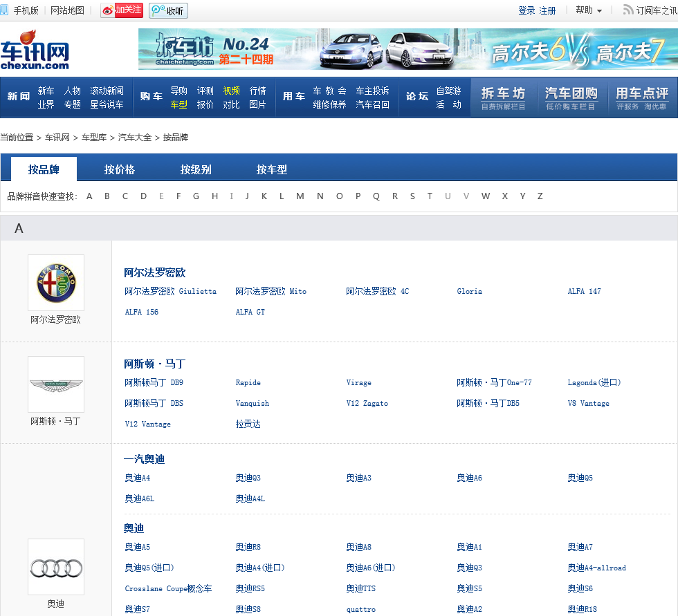Click the 拆车坊 navigation button
The width and height of the screenshot is (678, 616).
click(x=504, y=97)
